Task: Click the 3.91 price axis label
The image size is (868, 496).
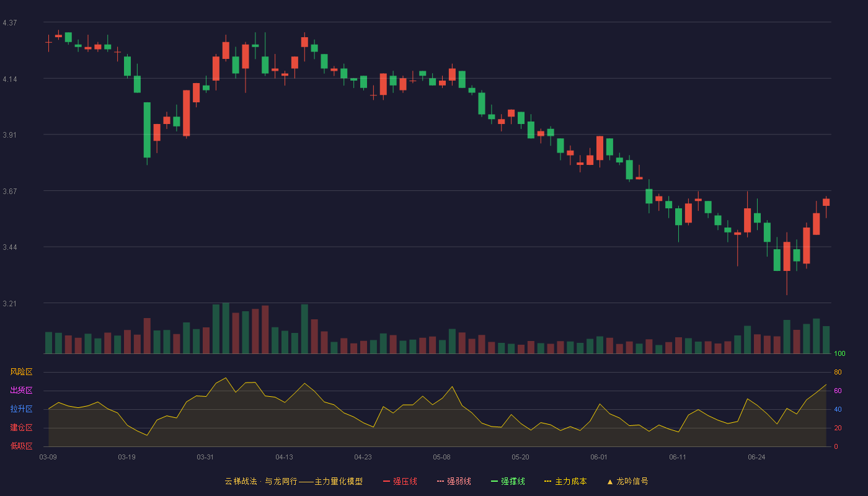Action: click(x=10, y=135)
